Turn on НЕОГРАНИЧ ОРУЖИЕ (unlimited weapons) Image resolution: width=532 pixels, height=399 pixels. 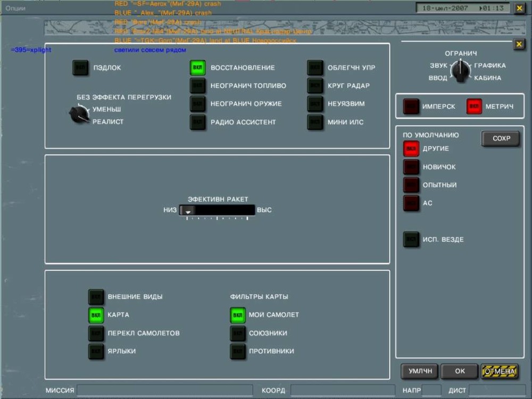197,103
